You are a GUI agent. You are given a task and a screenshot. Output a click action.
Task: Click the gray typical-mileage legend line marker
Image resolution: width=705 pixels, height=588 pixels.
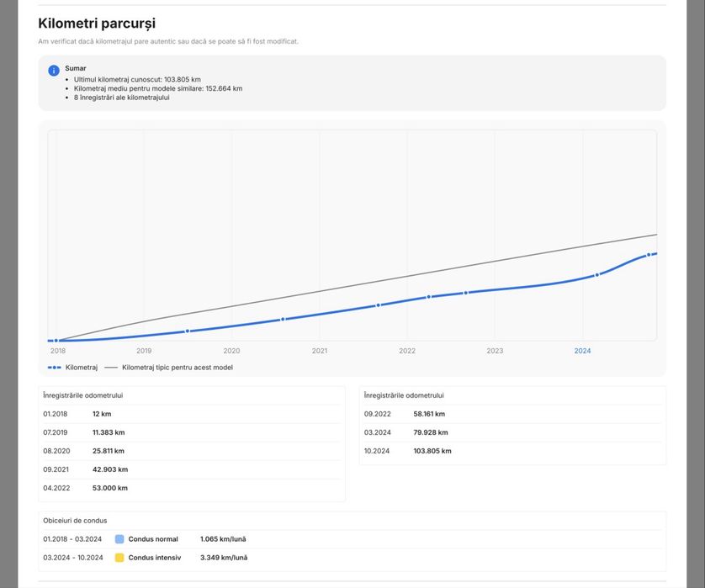point(111,368)
